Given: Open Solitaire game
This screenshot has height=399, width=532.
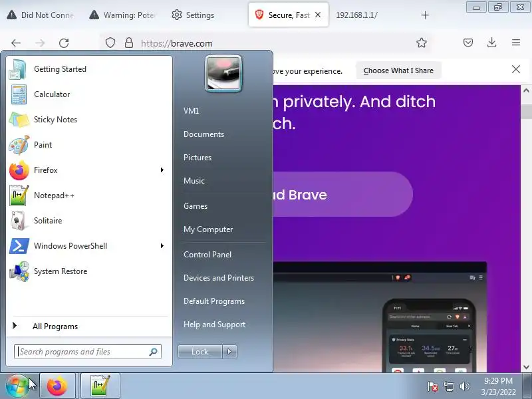Looking at the screenshot, I should tap(89, 221).
